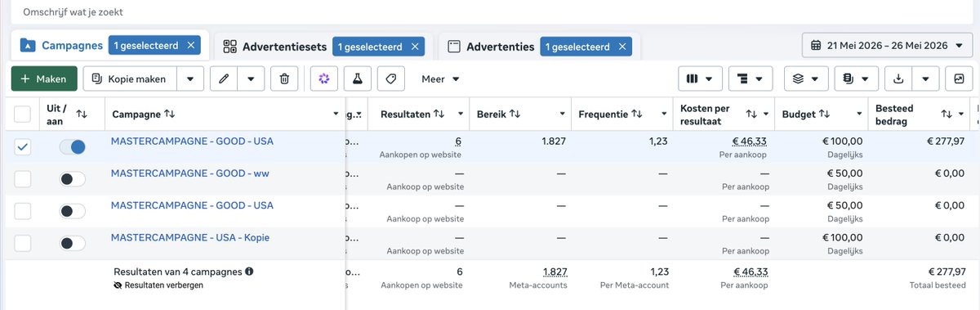The width and height of the screenshot is (980, 310).
Task: Remove the Advertentiesets 1 geselecteerd chip
Action: (414, 47)
